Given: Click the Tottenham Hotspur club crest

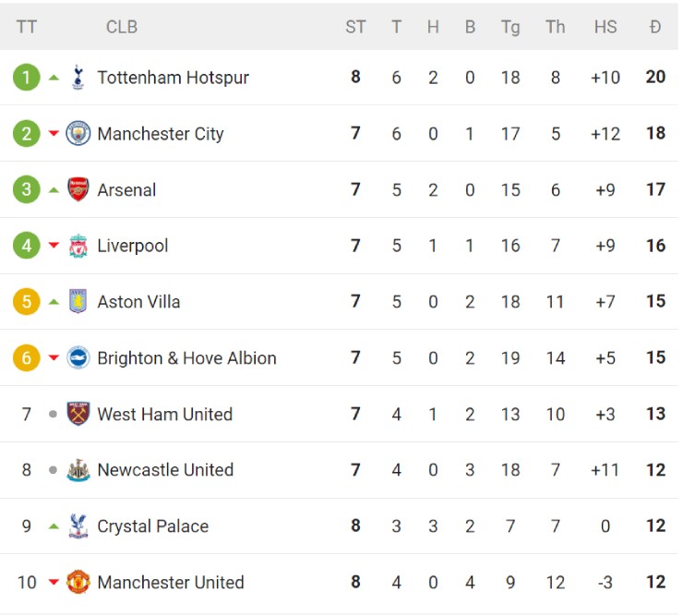Looking at the screenshot, I should click(78, 78).
